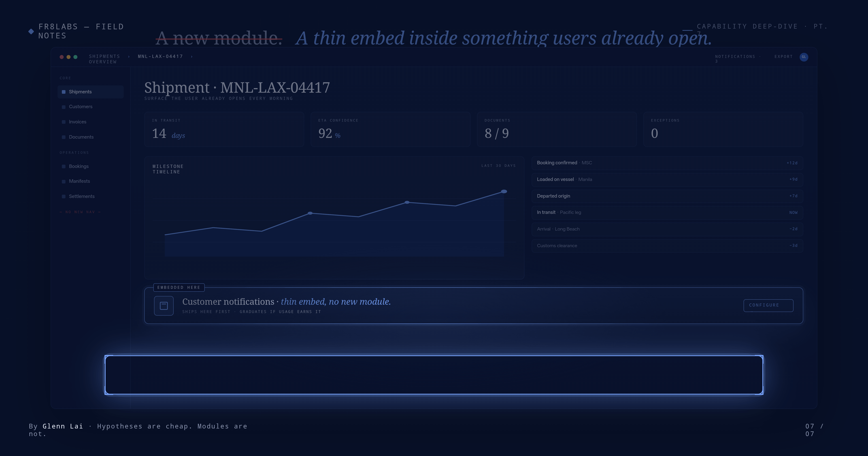Open Manifests in the sidebar
The width and height of the screenshot is (868, 456).
tap(90, 181)
